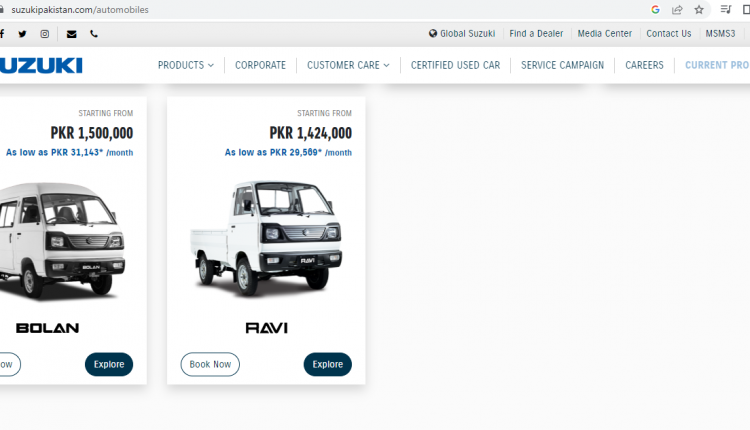Click Book Now button for Bolan
The image size is (750, 430).
click(10, 364)
